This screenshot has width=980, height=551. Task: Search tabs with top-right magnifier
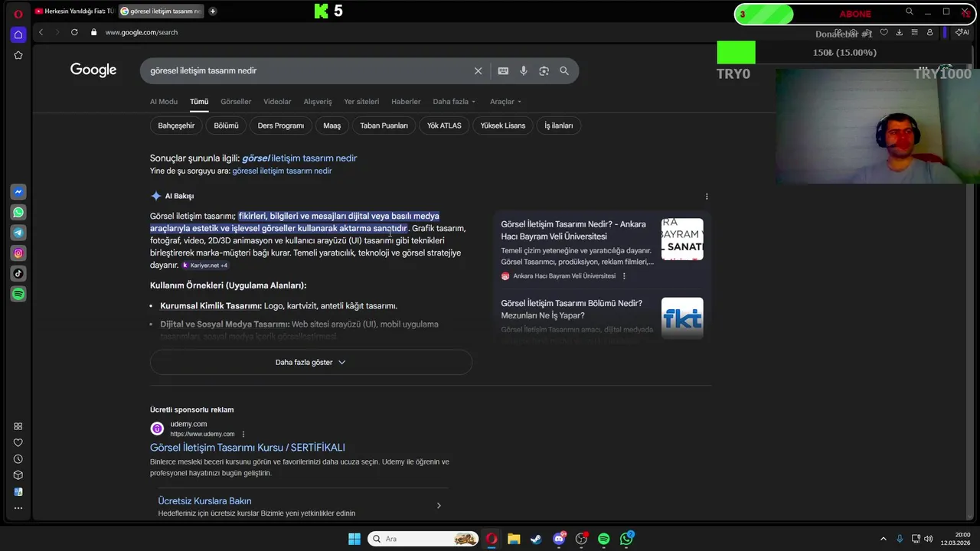[x=910, y=11]
